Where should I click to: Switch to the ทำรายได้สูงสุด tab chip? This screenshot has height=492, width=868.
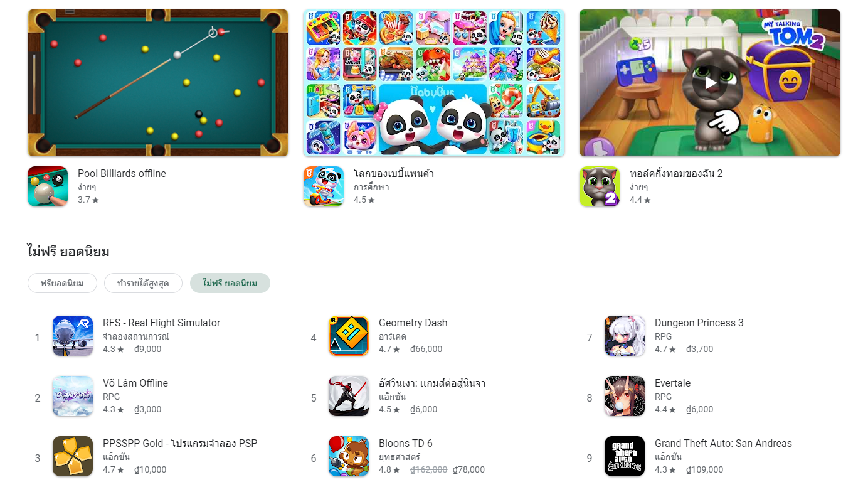[x=143, y=283]
